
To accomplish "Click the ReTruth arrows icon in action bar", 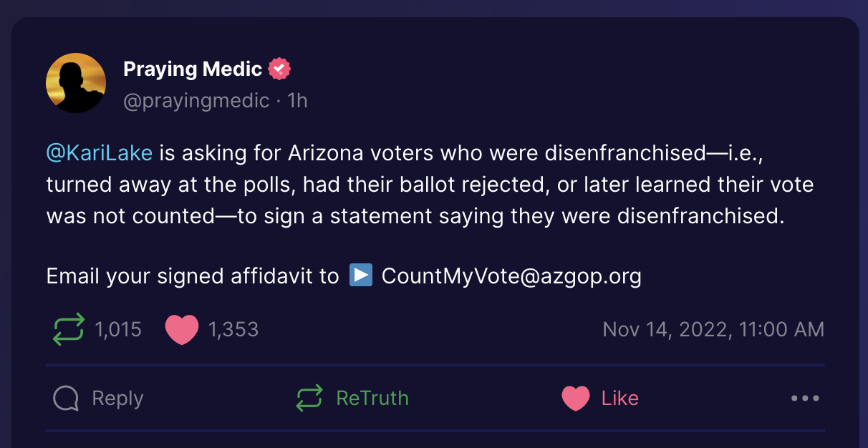I will [309, 398].
